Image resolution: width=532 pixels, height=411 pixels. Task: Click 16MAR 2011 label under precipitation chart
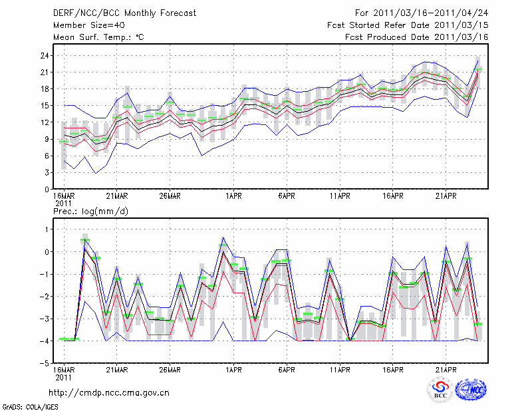pos(64,373)
